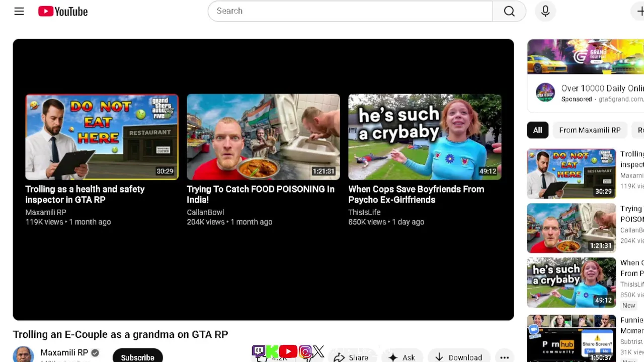Open sidebar thumbnail with 1:21:31 duration

571,228
